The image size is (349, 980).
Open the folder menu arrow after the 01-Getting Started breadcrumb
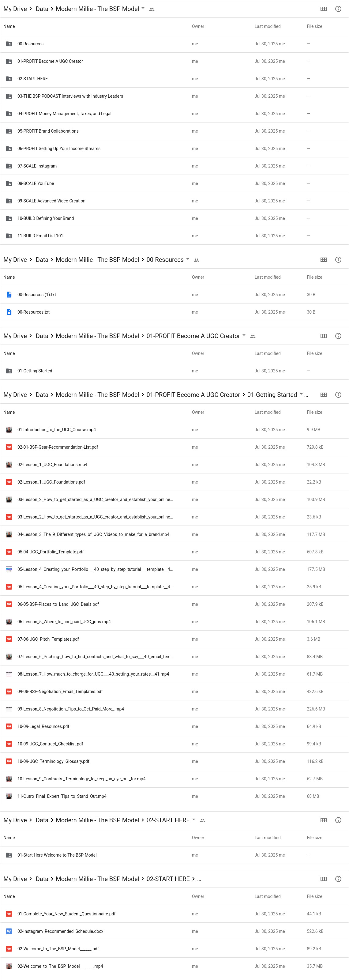tap(301, 394)
